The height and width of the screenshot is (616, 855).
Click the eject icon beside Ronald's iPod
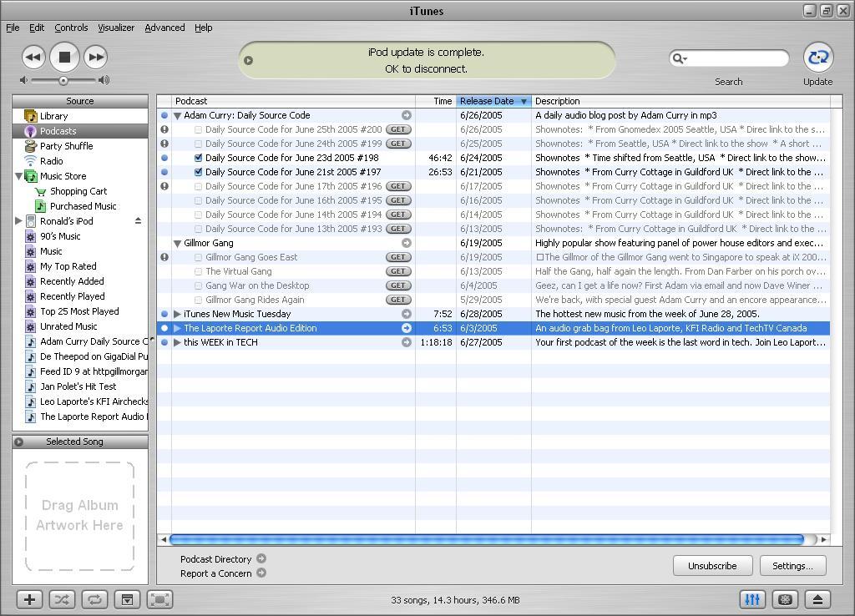[x=138, y=221]
